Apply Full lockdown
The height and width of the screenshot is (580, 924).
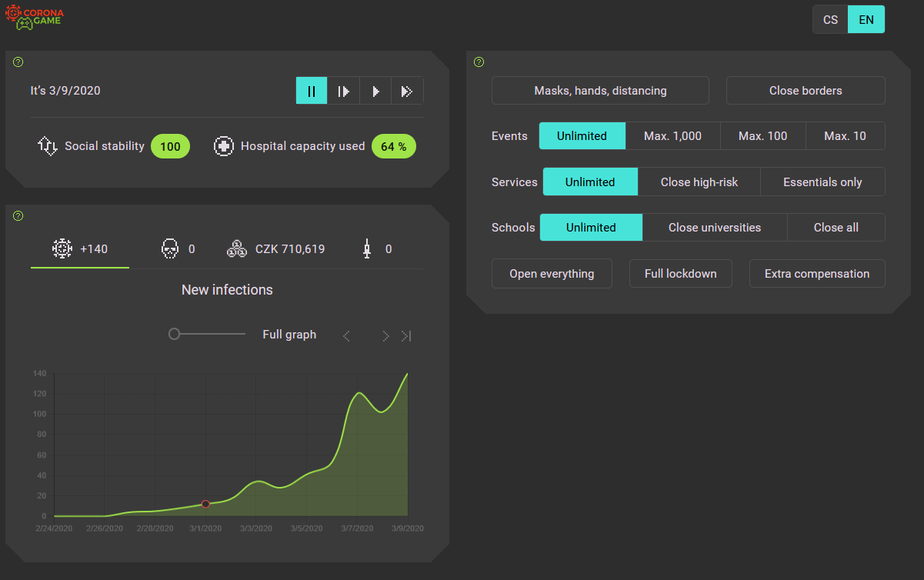[681, 274]
